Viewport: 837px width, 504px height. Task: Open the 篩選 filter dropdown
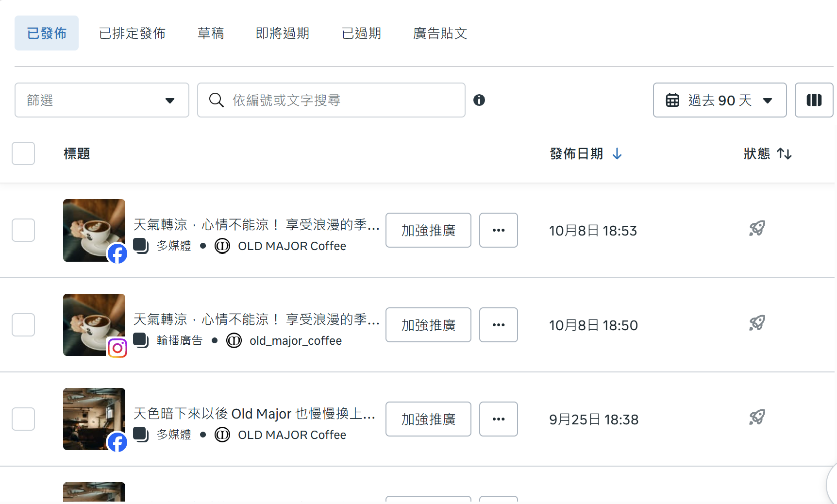pyautogui.click(x=102, y=100)
